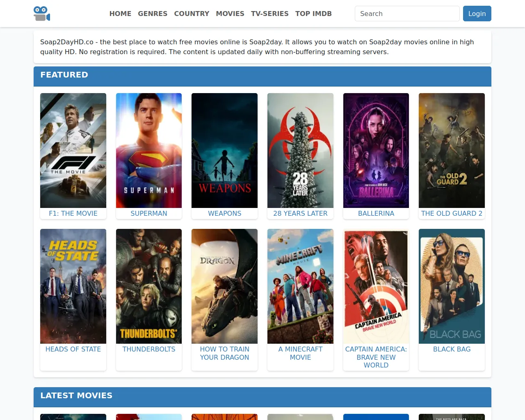Open the Thunderbolts poster
This screenshot has width=525, height=420.
pos(149,286)
